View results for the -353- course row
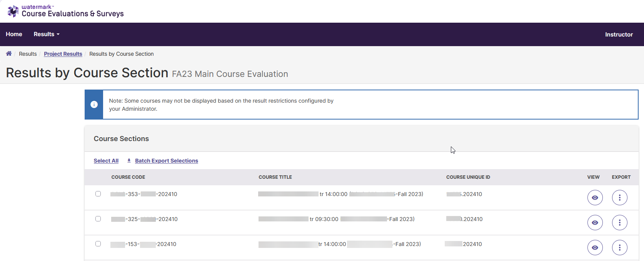The width and height of the screenshot is (644, 261). click(x=595, y=198)
